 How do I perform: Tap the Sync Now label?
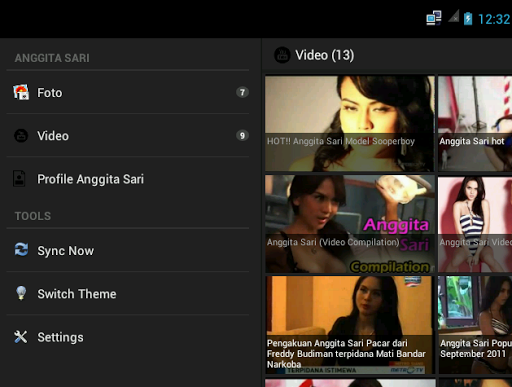pos(66,251)
